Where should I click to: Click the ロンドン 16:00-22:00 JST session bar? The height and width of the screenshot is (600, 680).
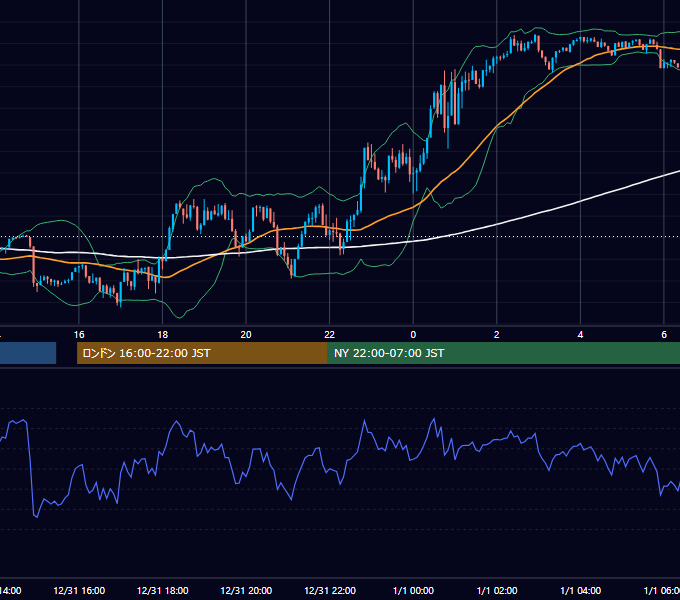point(202,353)
